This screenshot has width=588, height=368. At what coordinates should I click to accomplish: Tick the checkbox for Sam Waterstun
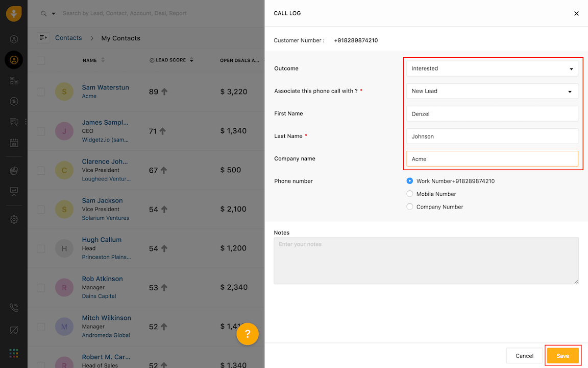click(x=41, y=92)
